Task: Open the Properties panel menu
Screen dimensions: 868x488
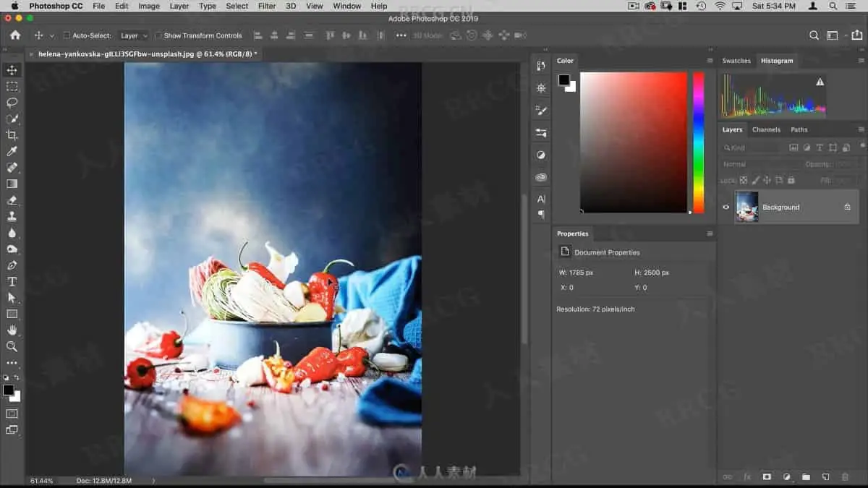Action: pos(710,234)
